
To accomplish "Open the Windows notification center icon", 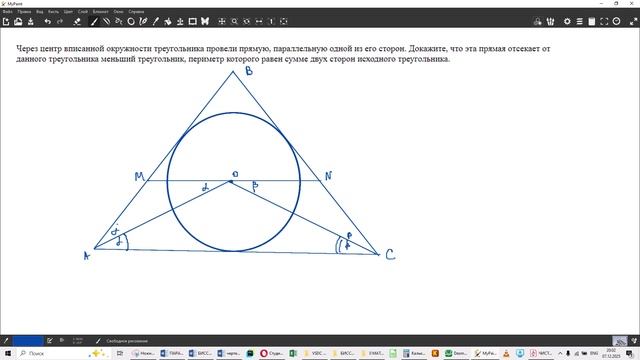I will pyautogui.click(x=630, y=353).
